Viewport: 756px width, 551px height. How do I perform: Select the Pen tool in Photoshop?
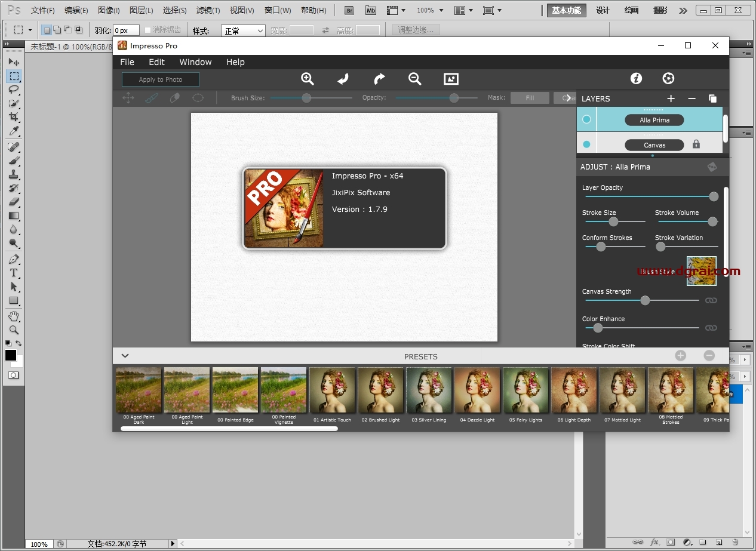(x=14, y=259)
